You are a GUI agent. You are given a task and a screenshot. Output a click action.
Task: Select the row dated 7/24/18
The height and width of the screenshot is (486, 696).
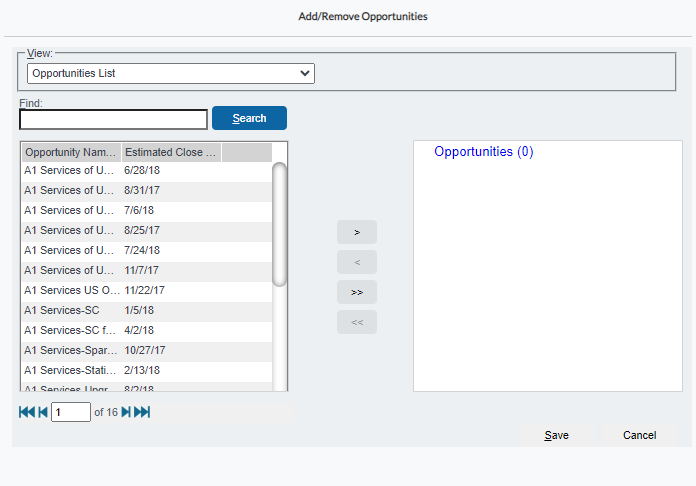pyautogui.click(x=146, y=250)
